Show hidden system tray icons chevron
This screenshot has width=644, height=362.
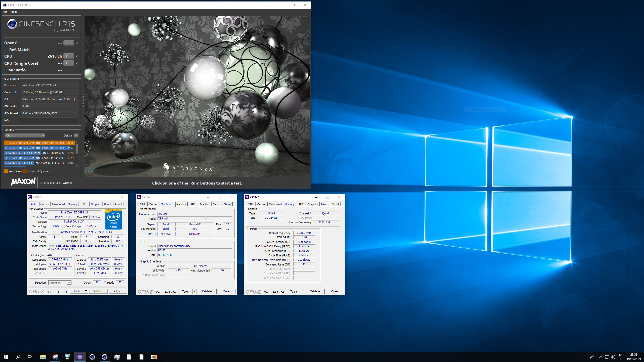(x=601, y=357)
